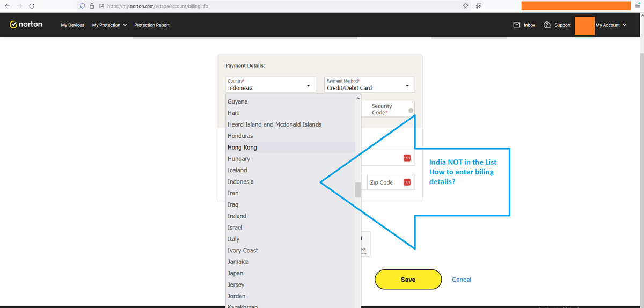Screen dimensions: 644x308
Task: Open the Inbox envelope icon
Action: pyautogui.click(x=517, y=25)
